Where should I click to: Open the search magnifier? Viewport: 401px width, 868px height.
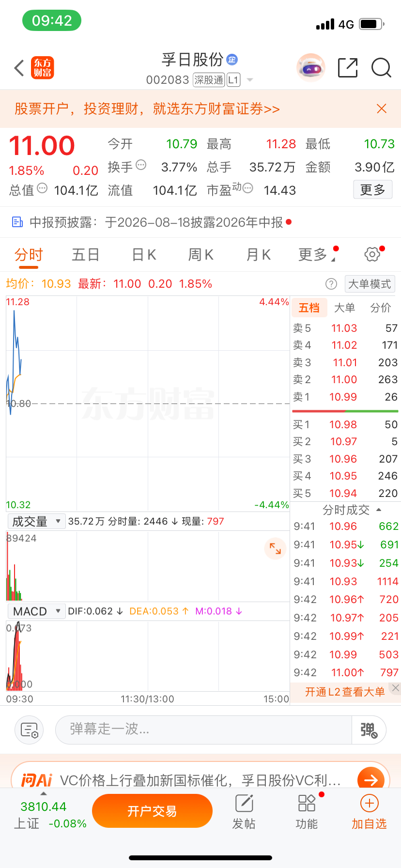coord(381,68)
